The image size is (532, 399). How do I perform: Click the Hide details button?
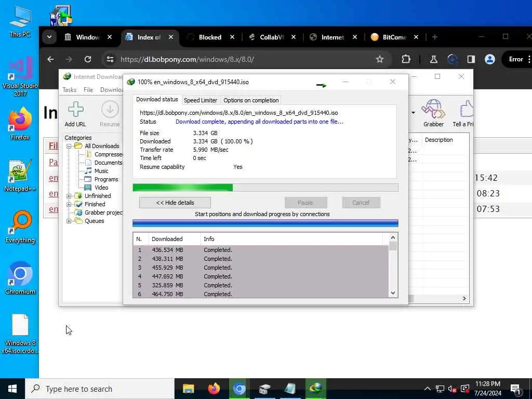coord(175,203)
